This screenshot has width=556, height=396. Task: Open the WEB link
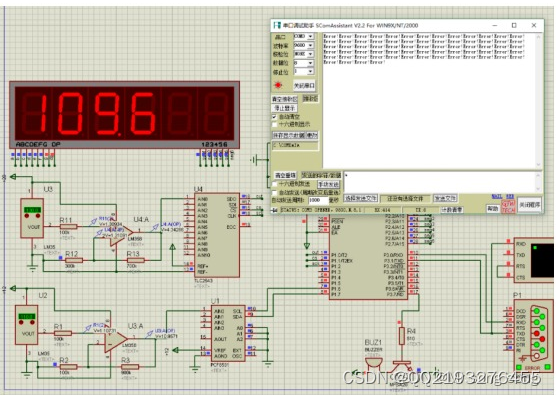point(510,196)
